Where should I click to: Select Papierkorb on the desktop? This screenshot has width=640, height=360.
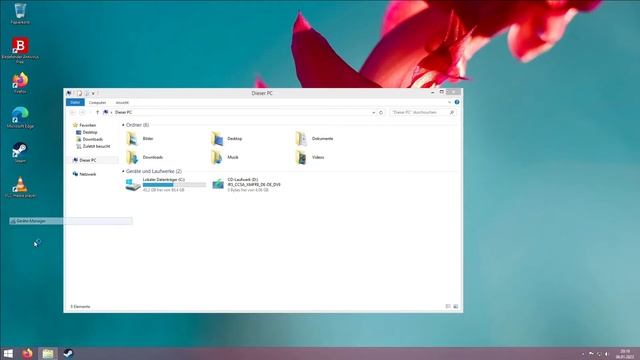20,13
